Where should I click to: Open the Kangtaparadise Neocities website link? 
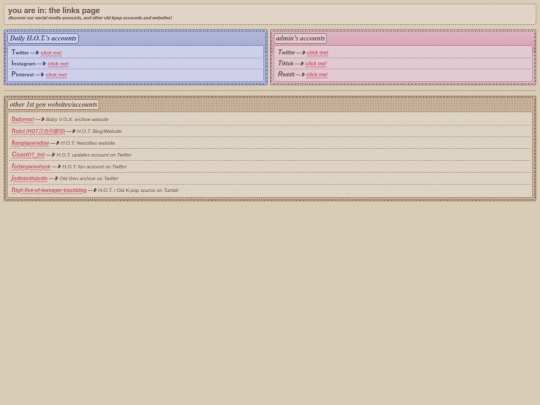[30, 143]
